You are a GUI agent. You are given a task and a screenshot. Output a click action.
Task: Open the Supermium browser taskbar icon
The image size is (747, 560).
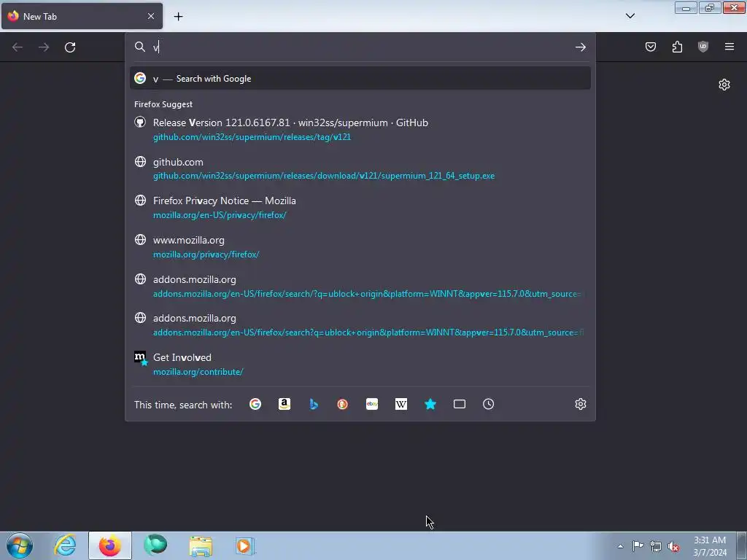[x=155, y=545]
